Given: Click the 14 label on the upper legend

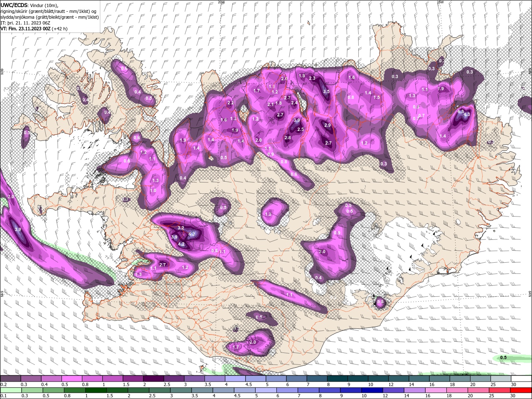Looking at the screenshot, I should pos(411,384).
